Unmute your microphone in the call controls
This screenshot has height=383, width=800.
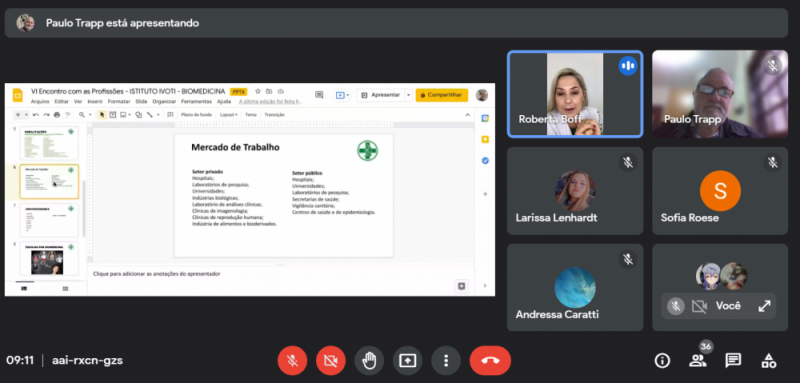(292, 361)
